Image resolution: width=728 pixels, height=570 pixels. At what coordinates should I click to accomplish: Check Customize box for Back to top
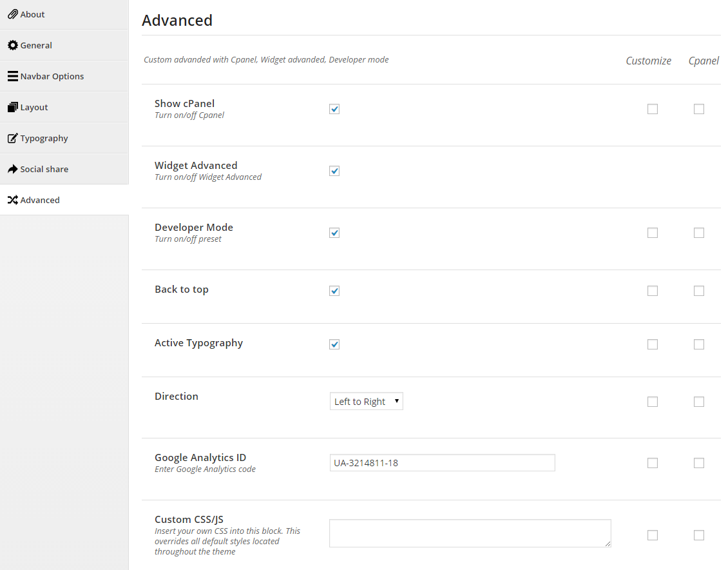coord(653,291)
